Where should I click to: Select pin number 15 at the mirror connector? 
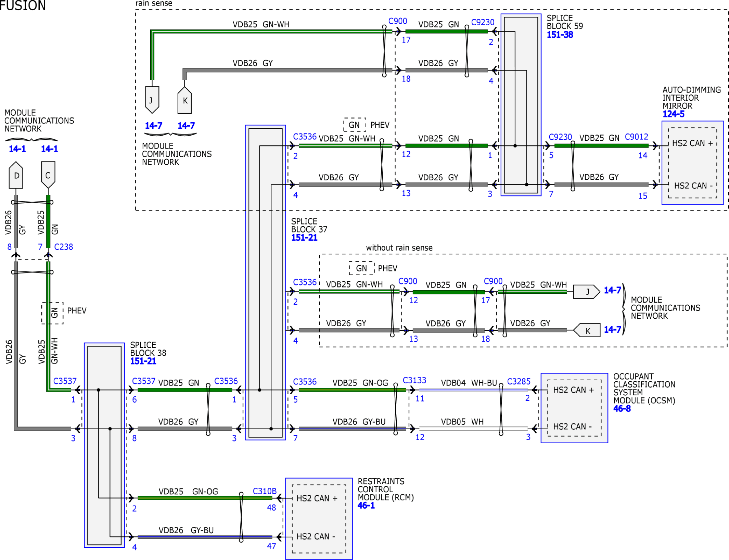click(643, 196)
